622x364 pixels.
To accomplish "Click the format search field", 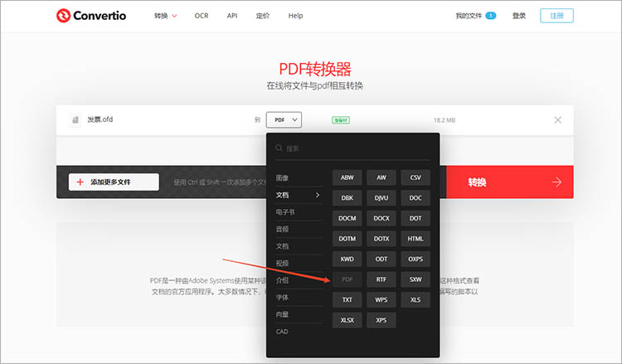I will [353, 148].
